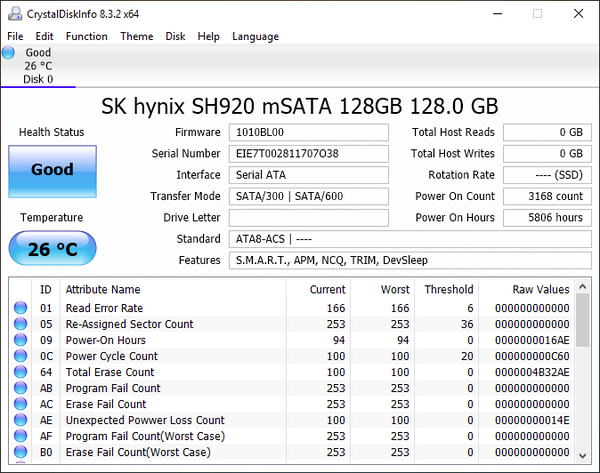Click the Rotation Rate value ---- (SSD)
The width and height of the screenshot is (600, 473).
[547, 175]
